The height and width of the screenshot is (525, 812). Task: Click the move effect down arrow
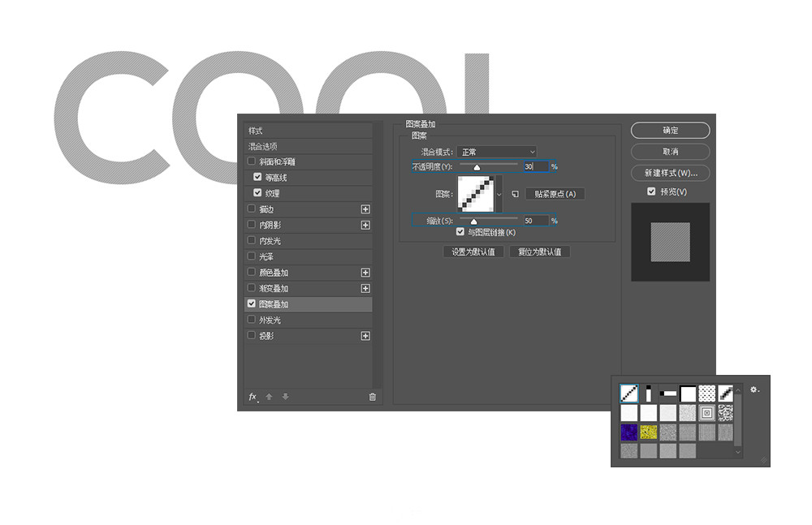[x=285, y=397]
